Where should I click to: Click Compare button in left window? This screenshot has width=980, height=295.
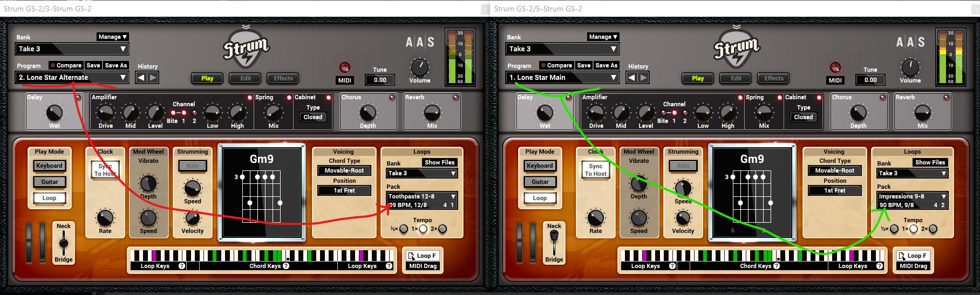(x=66, y=65)
